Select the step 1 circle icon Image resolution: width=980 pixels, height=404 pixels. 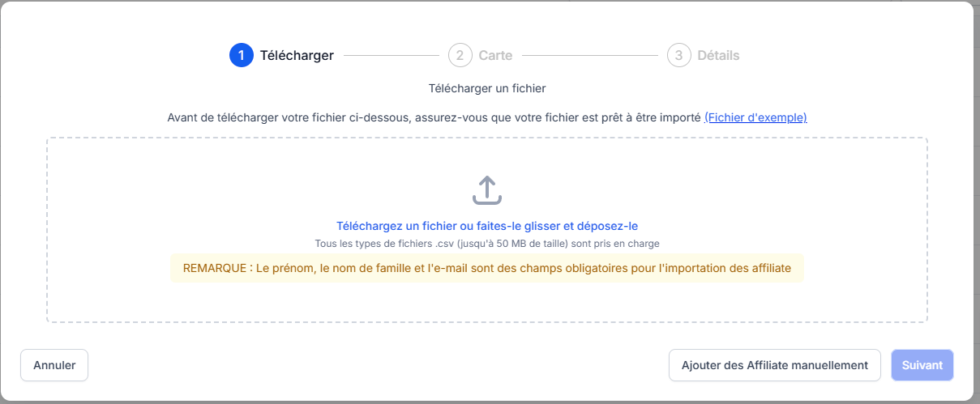click(242, 56)
